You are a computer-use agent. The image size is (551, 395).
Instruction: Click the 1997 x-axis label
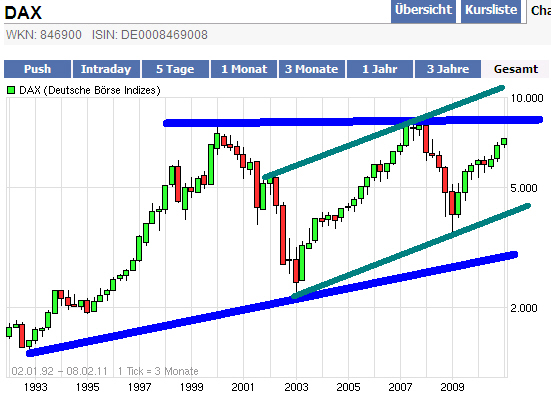click(x=140, y=387)
